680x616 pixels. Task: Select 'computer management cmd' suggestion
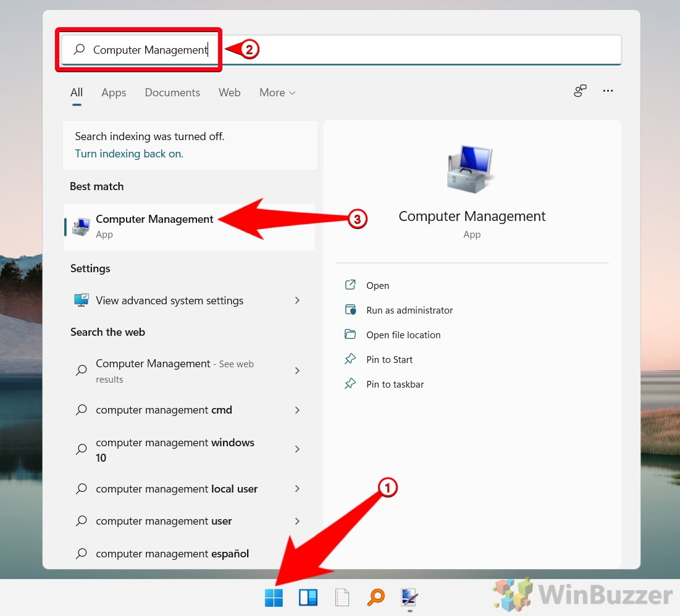tap(190, 410)
